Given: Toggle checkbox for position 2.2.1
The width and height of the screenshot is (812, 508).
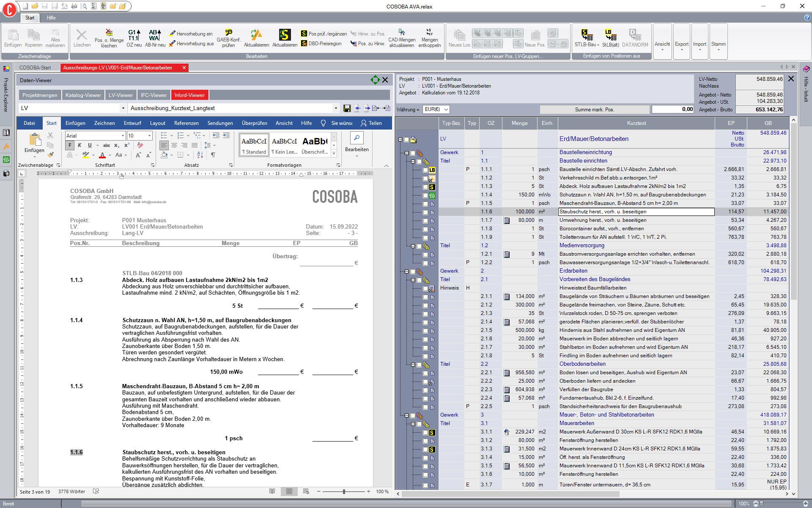Looking at the screenshot, I should (425, 373).
